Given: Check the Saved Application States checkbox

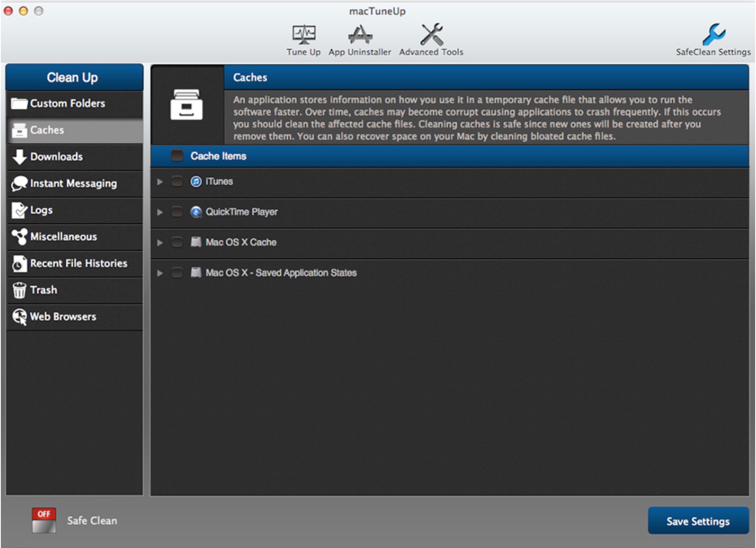Looking at the screenshot, I should coord(177,273).
